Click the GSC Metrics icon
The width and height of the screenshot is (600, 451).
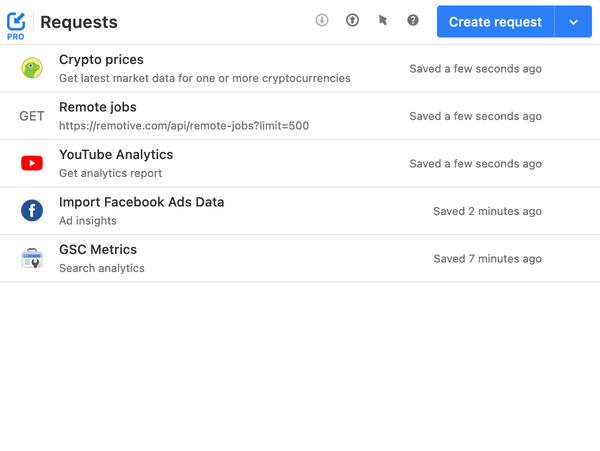(x=32, y=259)
